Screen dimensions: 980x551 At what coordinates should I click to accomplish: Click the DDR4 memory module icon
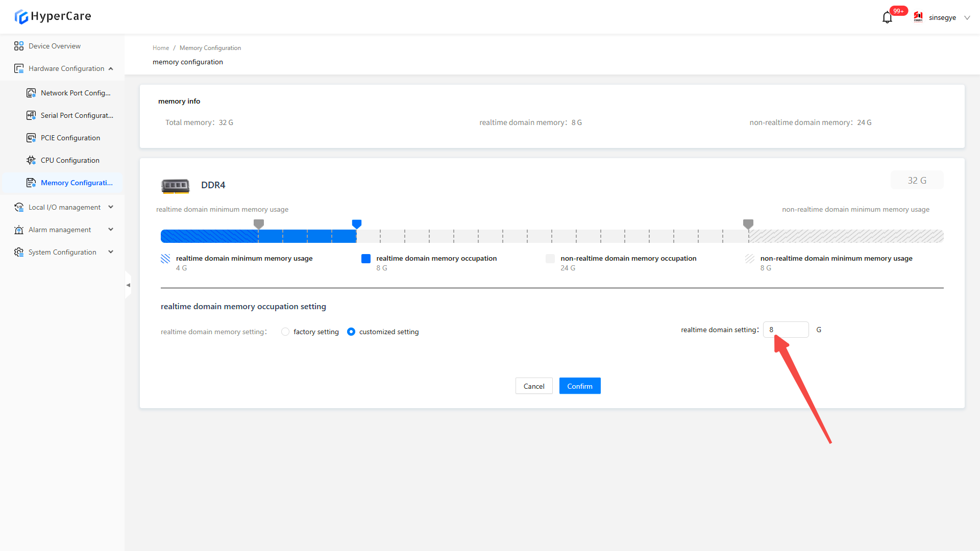tap(175, 185)
